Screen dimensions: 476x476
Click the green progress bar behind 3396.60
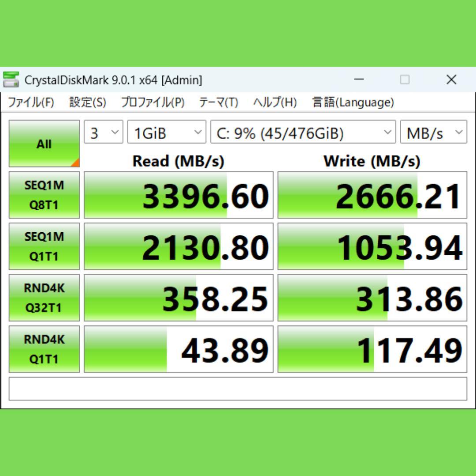110,194
